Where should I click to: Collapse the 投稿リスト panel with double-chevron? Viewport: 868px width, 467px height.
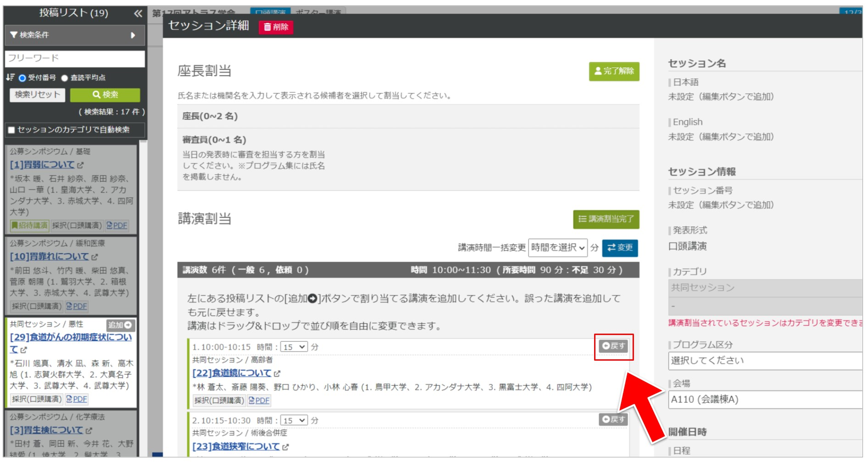pyautogui.click(x=138, y=14)
